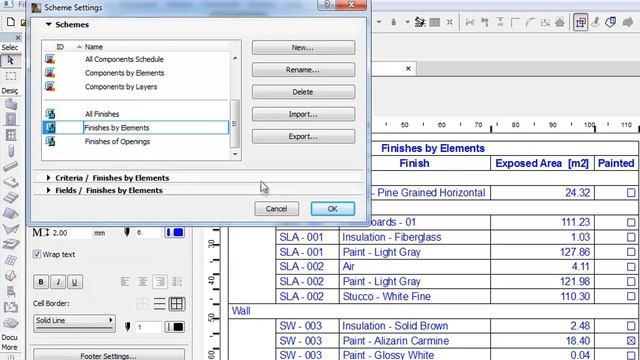Screen dimensions: 640x360
Task: Click the Rename... button
Action: pos(303,70)
